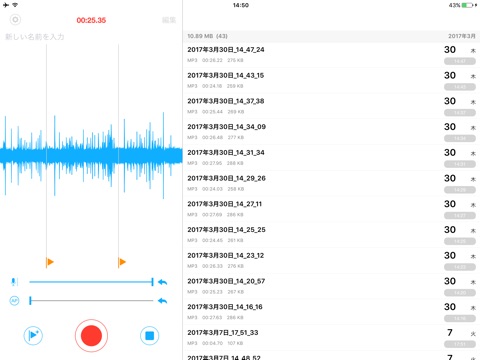Select recording 2017年3月30日_14_27_11
Viewport: 480px width, 360px height.
331,209
